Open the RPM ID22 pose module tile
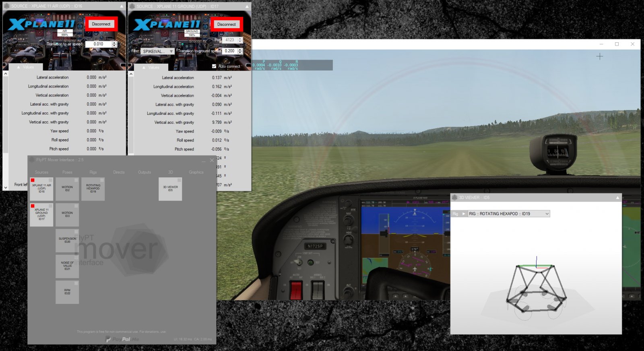The height and width of the screenshot is (351, 644). point(67,293)
